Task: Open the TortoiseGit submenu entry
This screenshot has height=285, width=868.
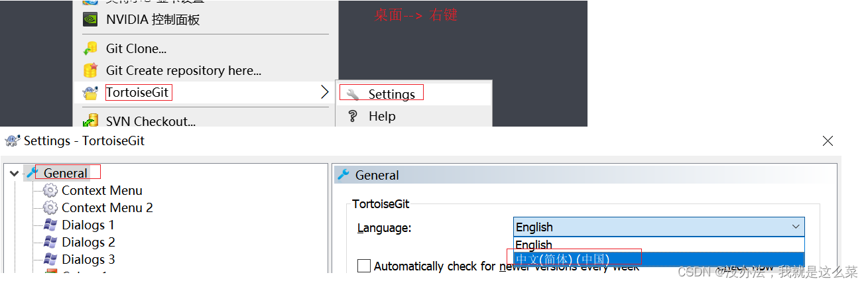Action: pyautogui.click(x=205, y=93)
